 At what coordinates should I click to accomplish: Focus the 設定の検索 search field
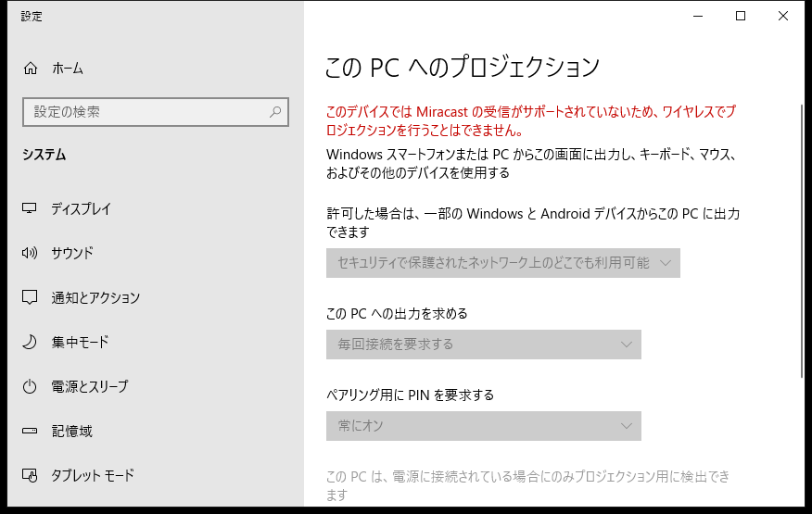[x=156, y=112]
